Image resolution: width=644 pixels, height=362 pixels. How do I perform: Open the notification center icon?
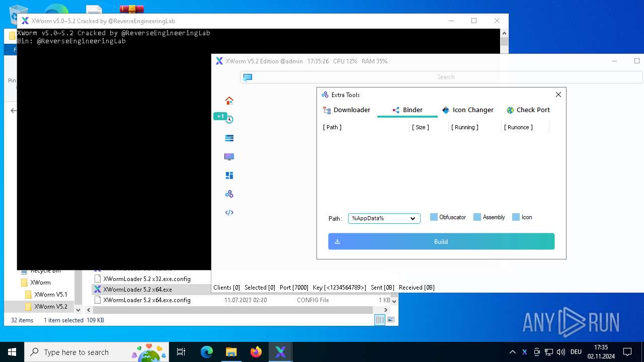(627, 352)
